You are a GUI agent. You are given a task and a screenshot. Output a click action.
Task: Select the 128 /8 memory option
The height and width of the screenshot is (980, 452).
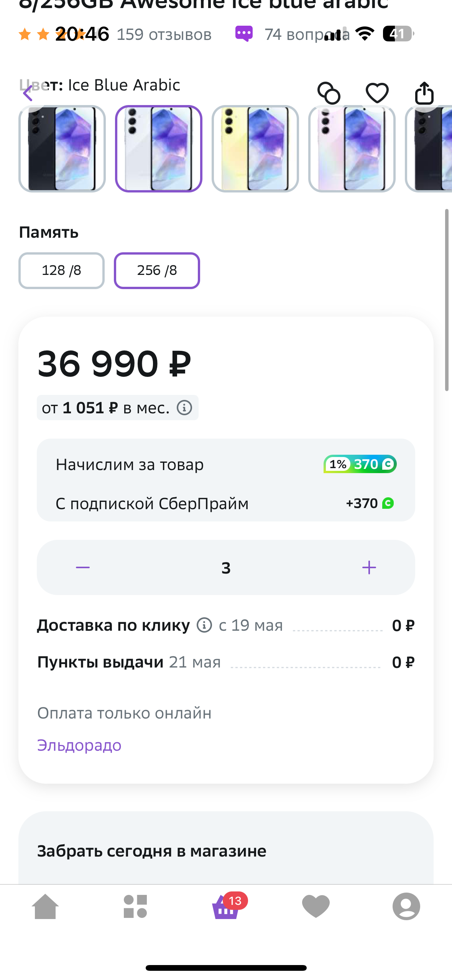(61, 270)
